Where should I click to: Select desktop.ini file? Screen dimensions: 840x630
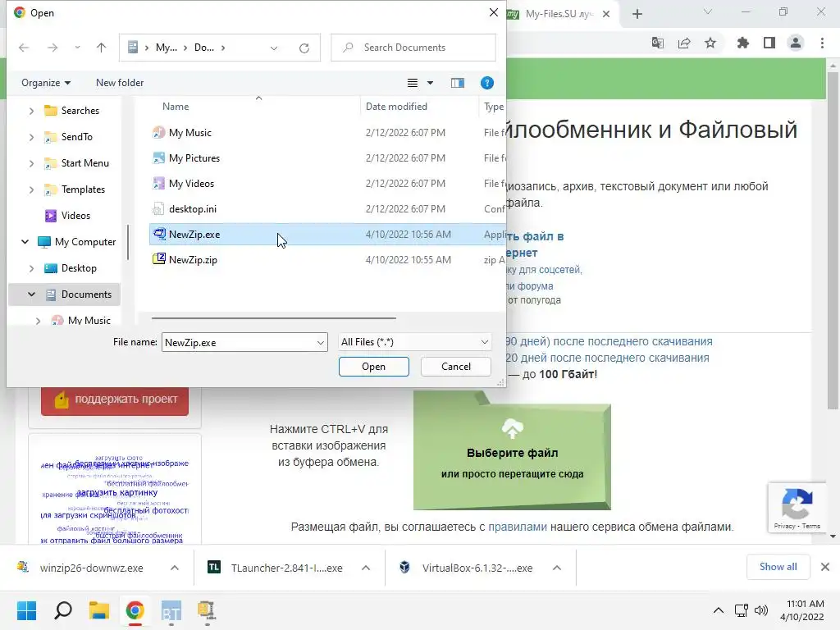pyautogui.click(x=192, y=209)
